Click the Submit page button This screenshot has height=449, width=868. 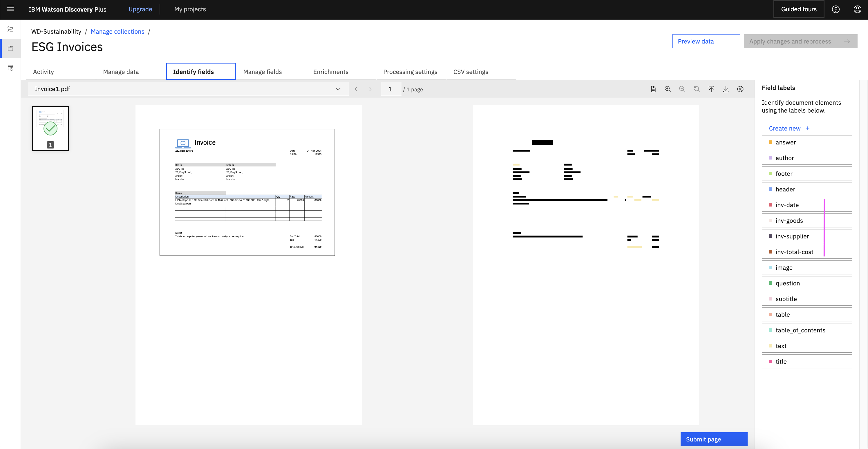pyautogui.click(x=714, y=439)
